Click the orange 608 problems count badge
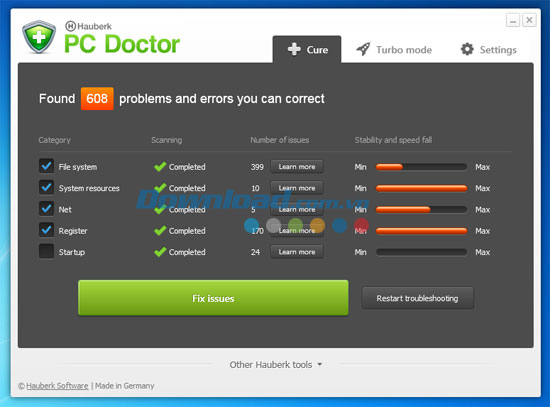The image size is (550, 407). 97,99
